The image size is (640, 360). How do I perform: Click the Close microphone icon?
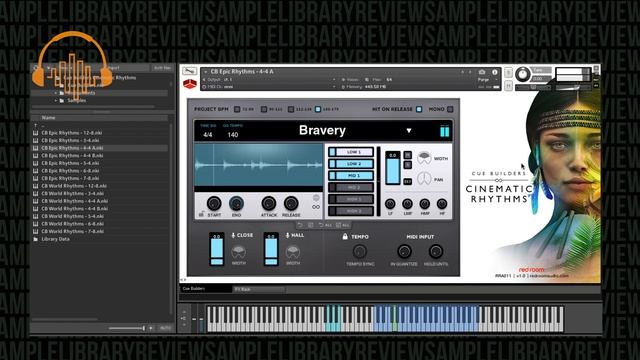click(x=233, y=235)
